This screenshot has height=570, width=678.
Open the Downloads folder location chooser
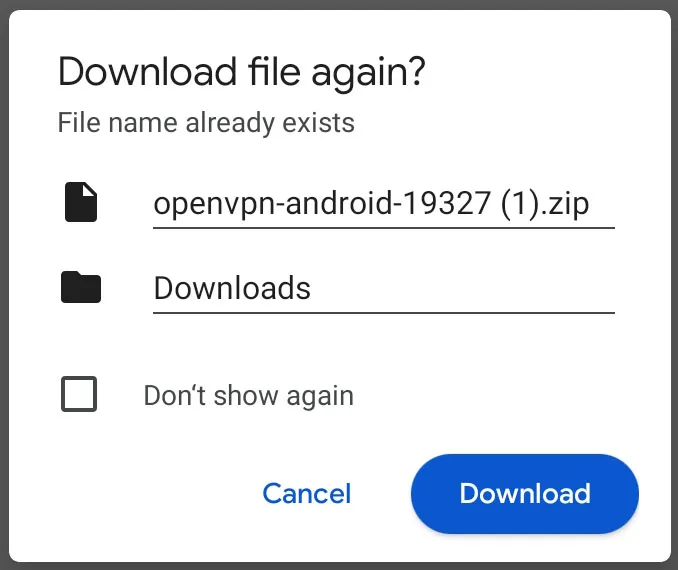click(x=384, y=288)
